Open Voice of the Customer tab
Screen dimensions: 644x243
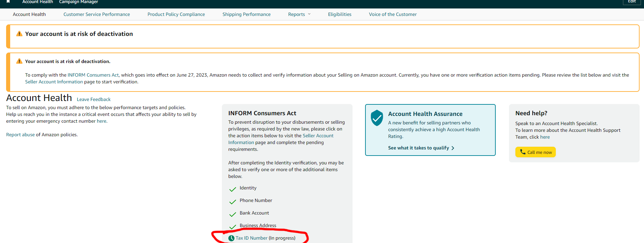(x=393, y=14)
